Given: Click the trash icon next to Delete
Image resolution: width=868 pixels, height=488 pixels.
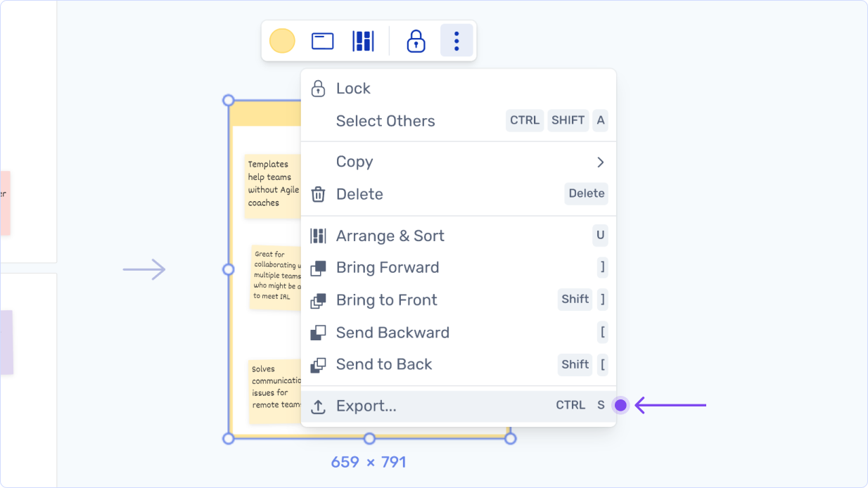Looking at the screenshot, I should tap(319, 195).
